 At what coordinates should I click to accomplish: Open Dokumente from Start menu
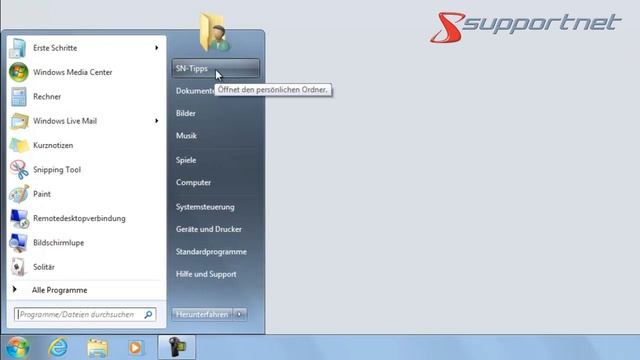194,91
